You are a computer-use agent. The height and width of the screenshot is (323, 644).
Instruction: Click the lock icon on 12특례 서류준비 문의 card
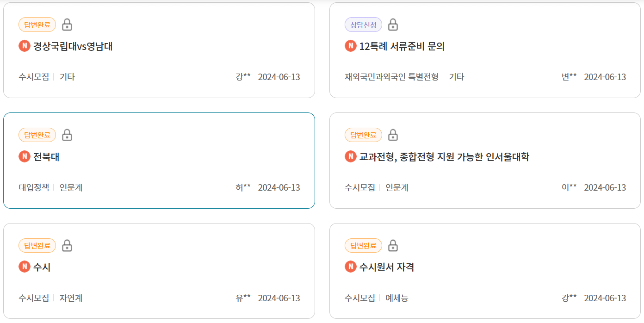394,25
